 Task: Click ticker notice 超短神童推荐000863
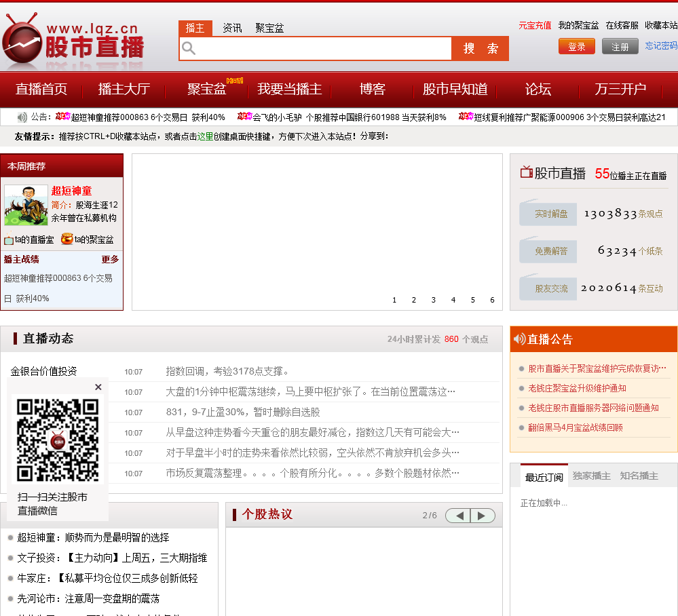(x=148, y=117)
